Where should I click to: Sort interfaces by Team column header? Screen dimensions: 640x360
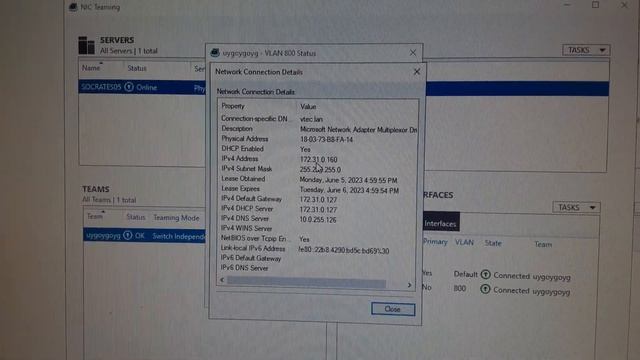[543, 244]
